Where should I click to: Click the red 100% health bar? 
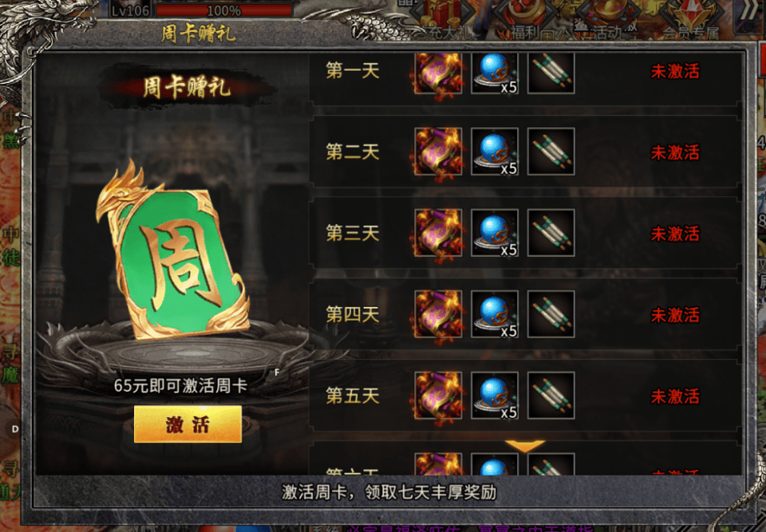223,10
